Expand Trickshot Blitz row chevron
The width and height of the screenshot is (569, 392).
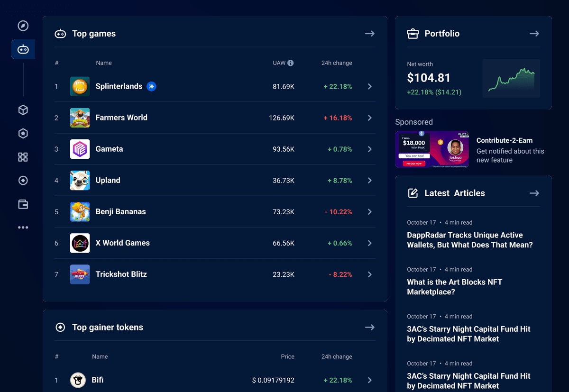point(370,274)
